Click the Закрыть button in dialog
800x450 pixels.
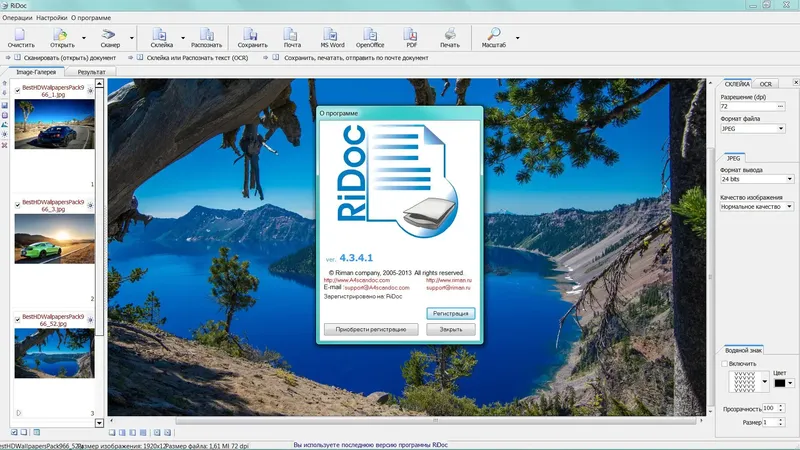451,330
